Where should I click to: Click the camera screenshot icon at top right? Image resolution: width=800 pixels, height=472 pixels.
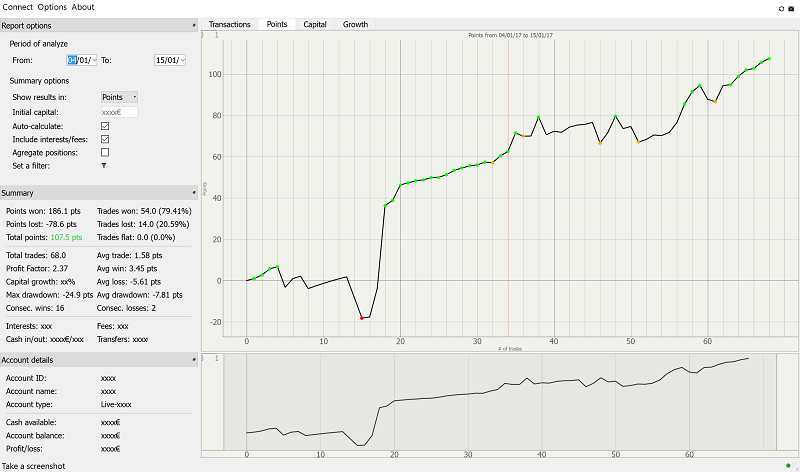tap(791, 9)
